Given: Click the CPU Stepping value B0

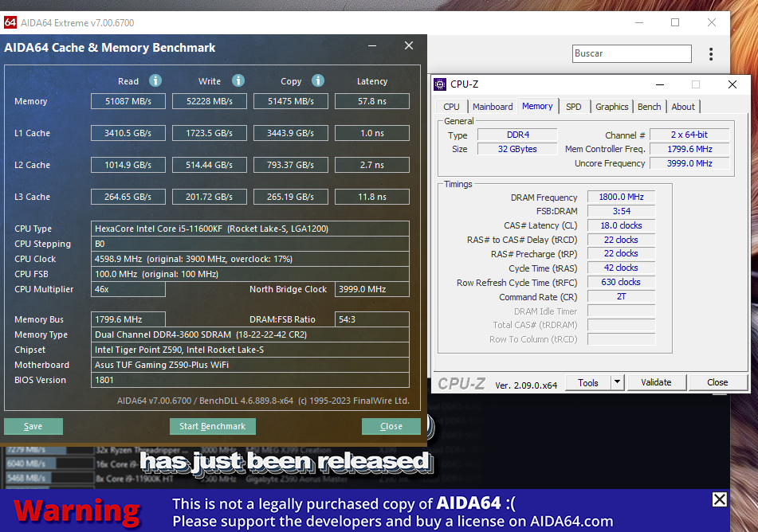Looking at the screenshot, I should 250,244.
